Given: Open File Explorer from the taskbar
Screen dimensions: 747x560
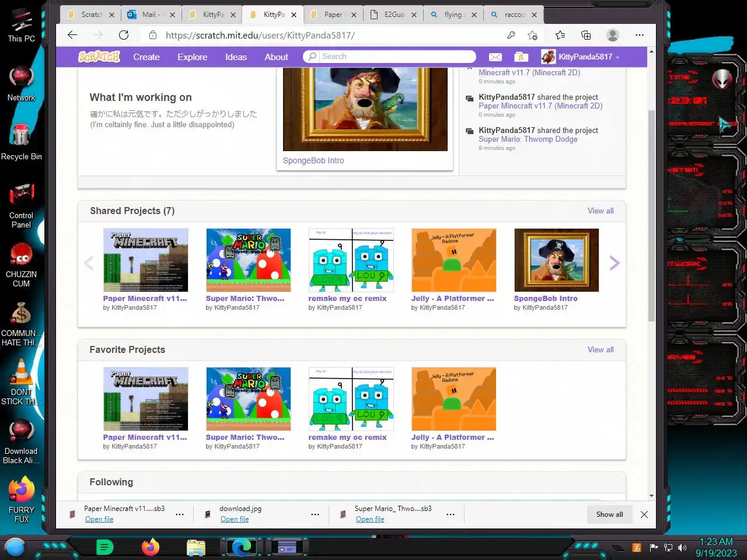Looking at the screenshot, I should 196,547.
